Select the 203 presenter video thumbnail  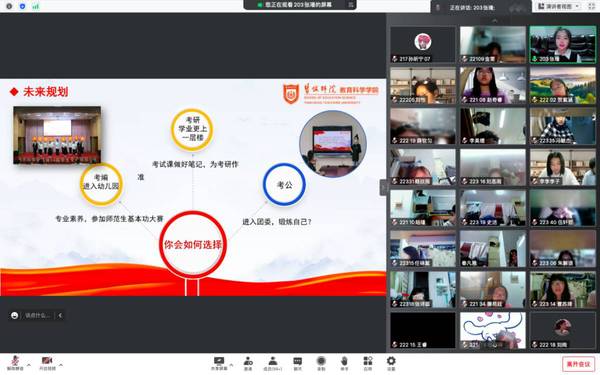click(x=562, y=44)
